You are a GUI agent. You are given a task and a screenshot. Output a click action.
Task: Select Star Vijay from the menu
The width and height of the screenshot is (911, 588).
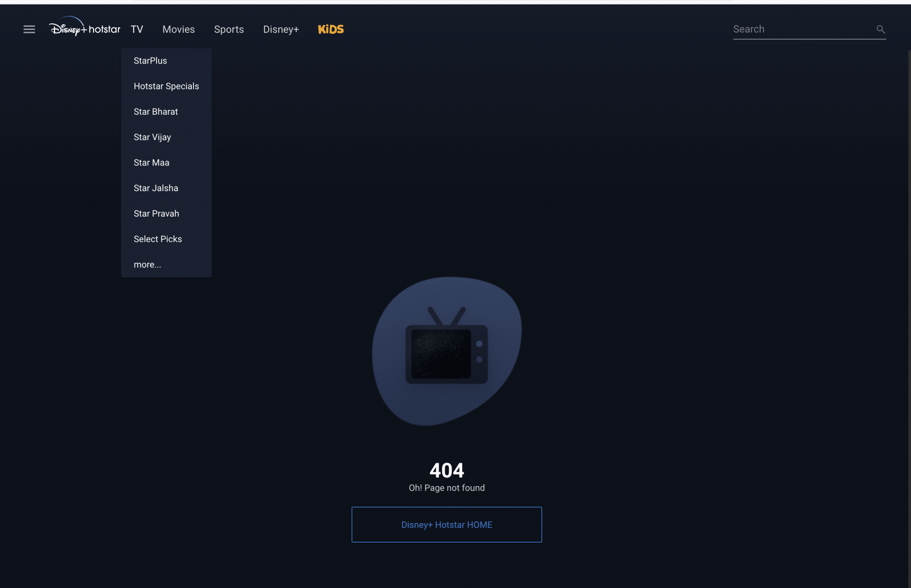click(x=152, y=137)
